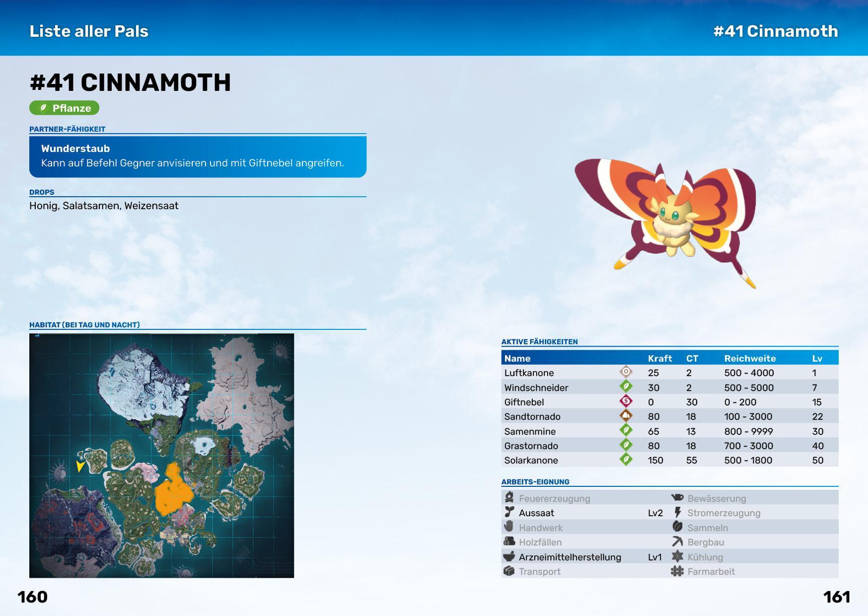This screenshot has width=868, height=616.
Task: Select the ground element icon beside Sandtornado
Action: (626, 415)
